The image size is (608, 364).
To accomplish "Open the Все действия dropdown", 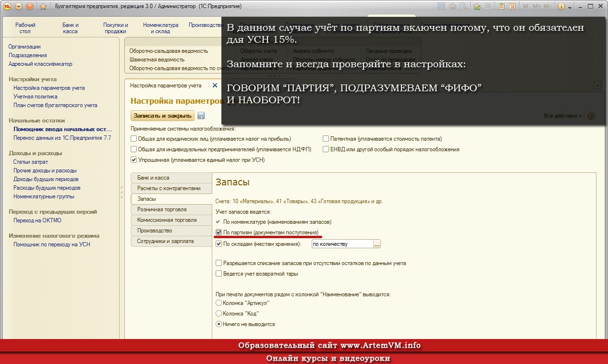I will (x=563, y=116).
